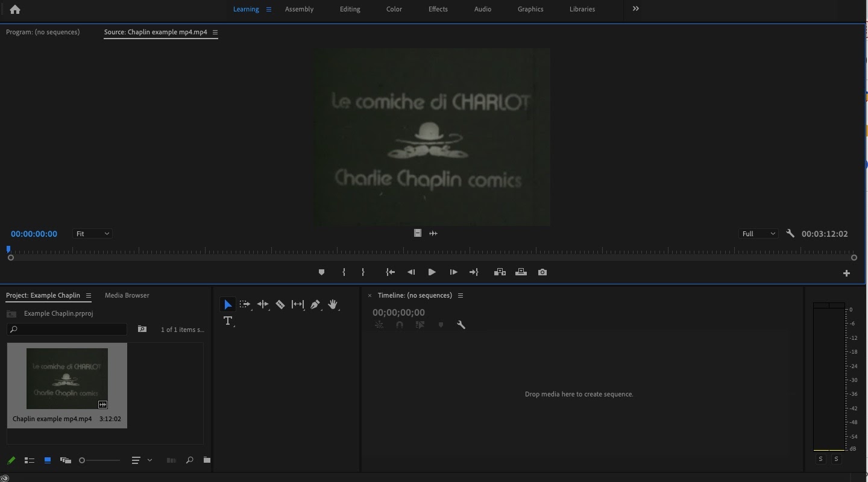
Task: Switch Project panel to Icon View
Action: click(48, 460)
